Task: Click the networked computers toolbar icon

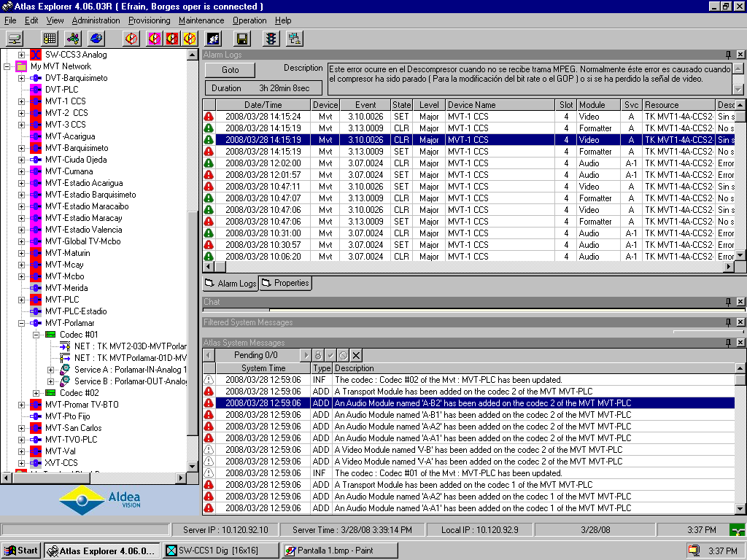Action: coord(295,39)
